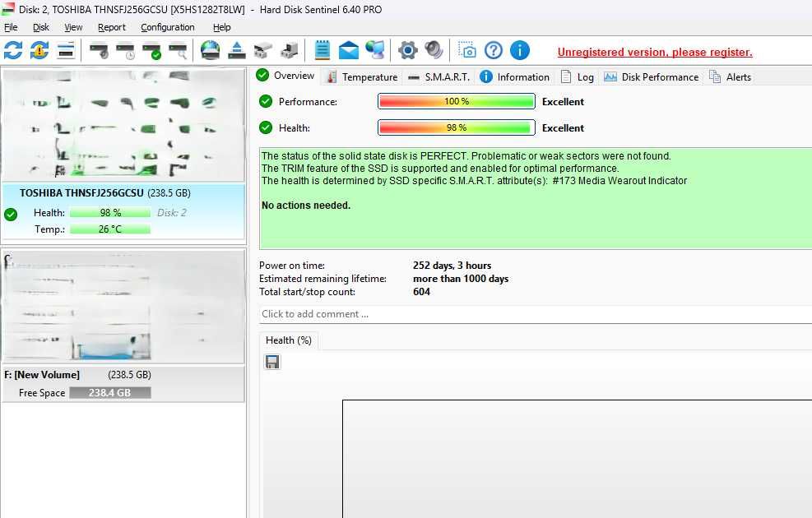Image resolution: width=812 pixels, height=518 pixels.
Task: Click the sidebar Temp. 26 °C bar
Action: [110, 229]
